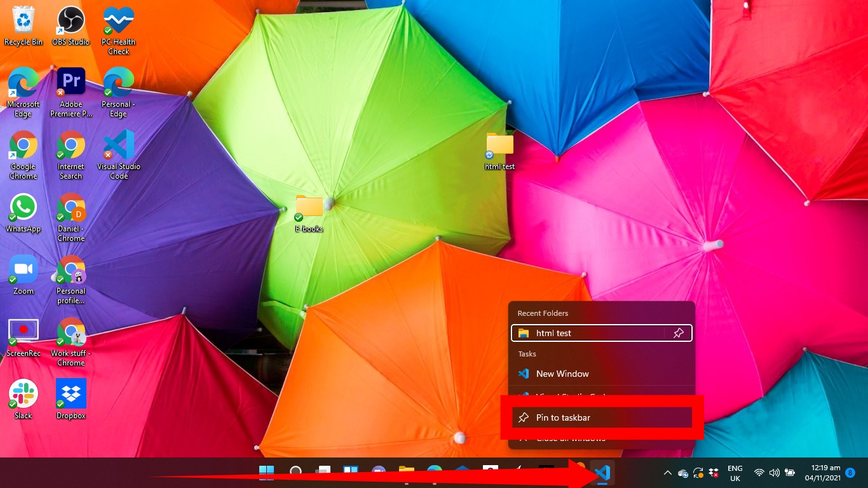The height and width of the screenshot is (488, 868).
Task: Select the PC Health Check shortcut
Action: pyautogui.click(x=119, y=30)
